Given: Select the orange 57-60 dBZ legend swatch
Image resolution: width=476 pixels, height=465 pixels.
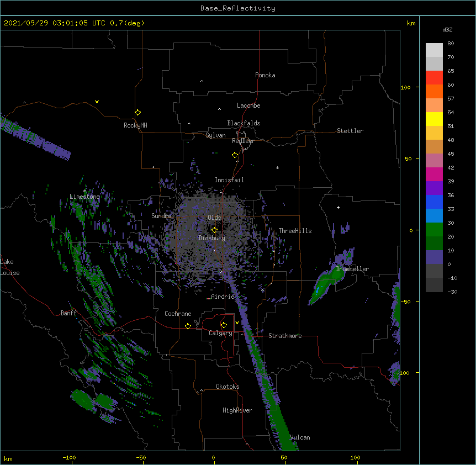Looking at the screenshot, I should (434, 91).
